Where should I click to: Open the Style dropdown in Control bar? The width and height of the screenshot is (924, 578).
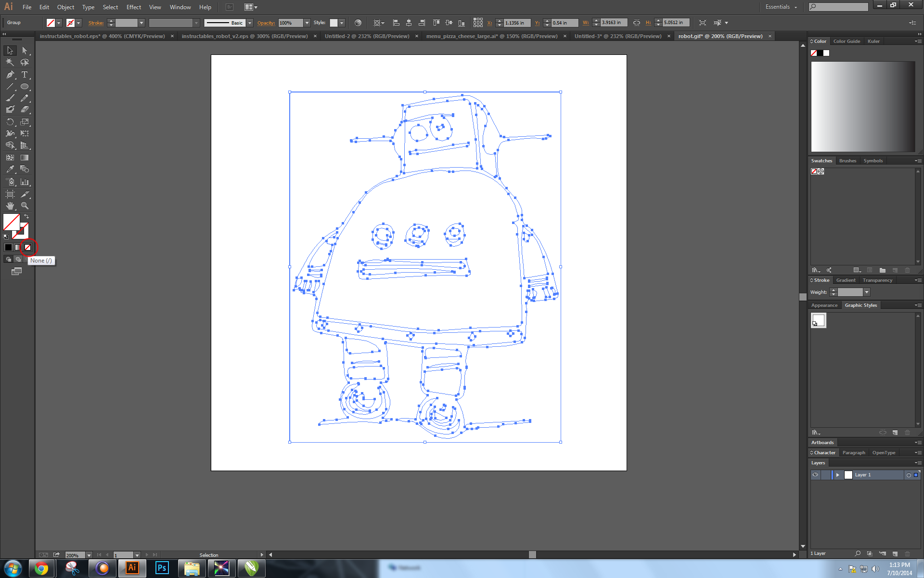[342, 23]
